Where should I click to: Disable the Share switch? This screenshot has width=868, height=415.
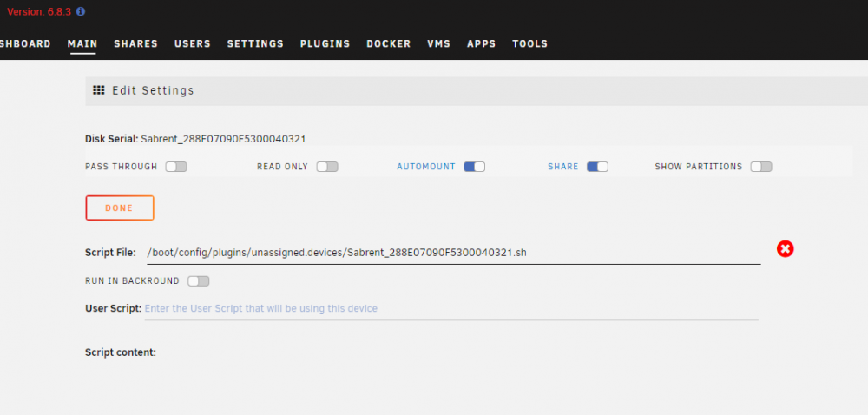[597, 167]
